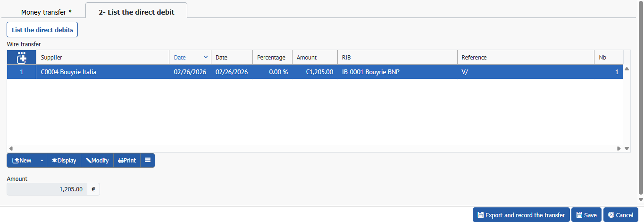The image size is (644, 222).
Task: Sort by the Reference column header
Action: (525, 58)
